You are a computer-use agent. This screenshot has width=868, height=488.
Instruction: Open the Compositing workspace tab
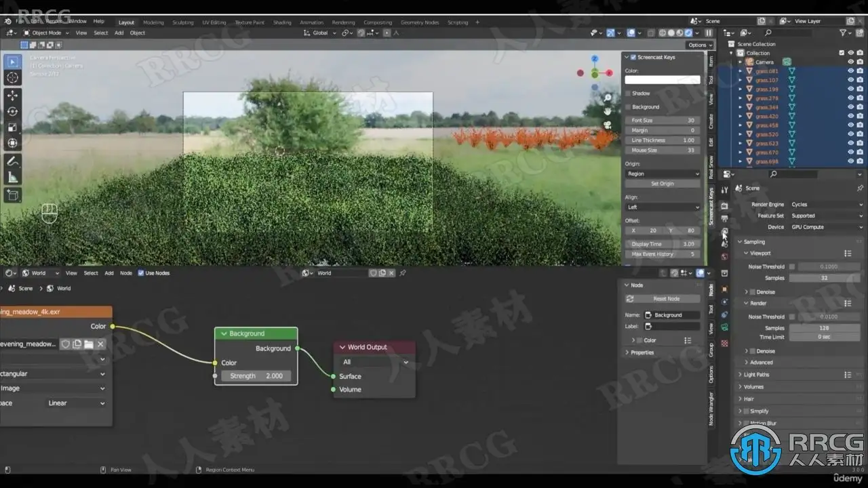[378, 22]
